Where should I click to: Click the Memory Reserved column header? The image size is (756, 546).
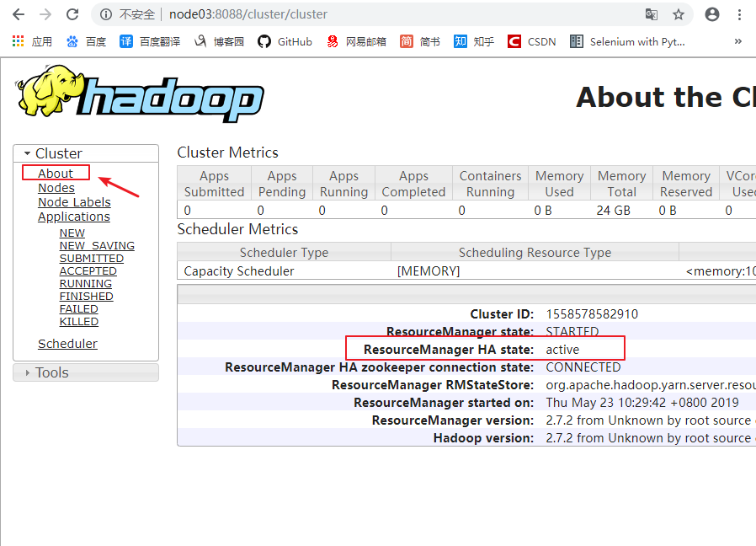[686, 184]
